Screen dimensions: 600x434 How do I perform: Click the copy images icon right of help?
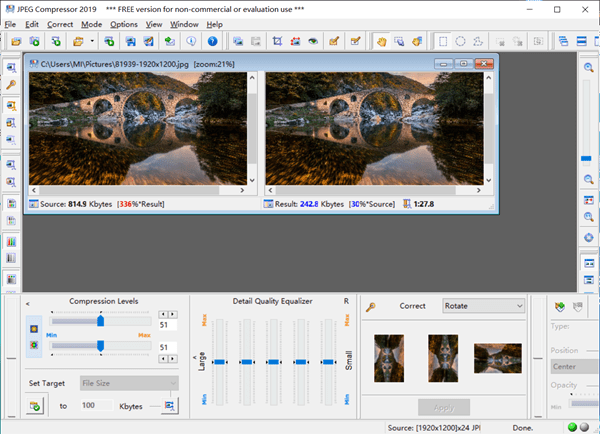coord(238,41)
